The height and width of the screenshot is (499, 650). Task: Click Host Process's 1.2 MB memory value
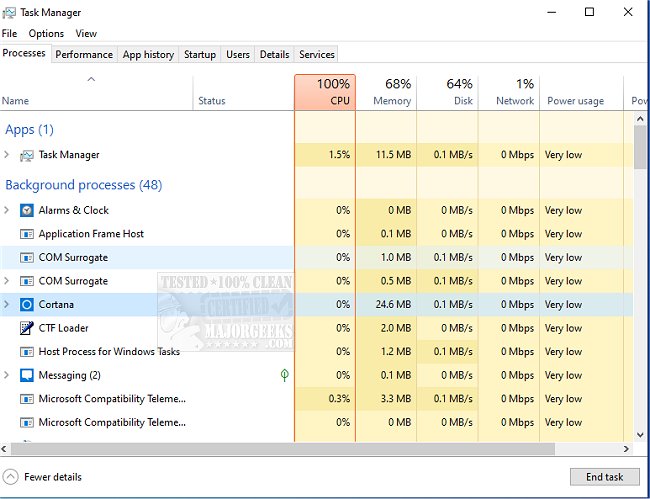[x=396, y=352]
